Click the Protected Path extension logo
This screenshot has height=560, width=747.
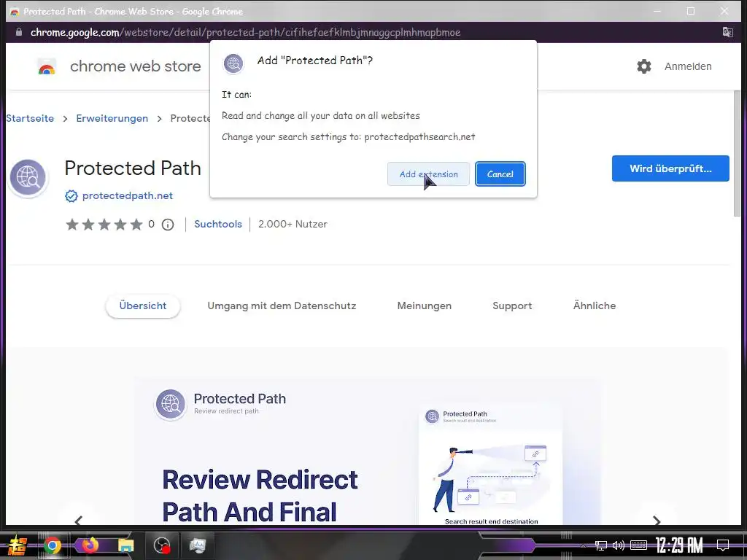28,177
